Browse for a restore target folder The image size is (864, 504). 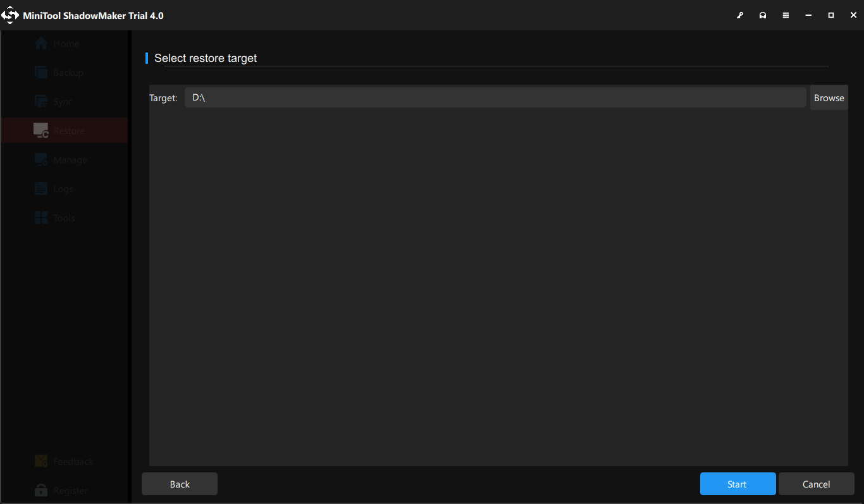[x=829, y=98]
